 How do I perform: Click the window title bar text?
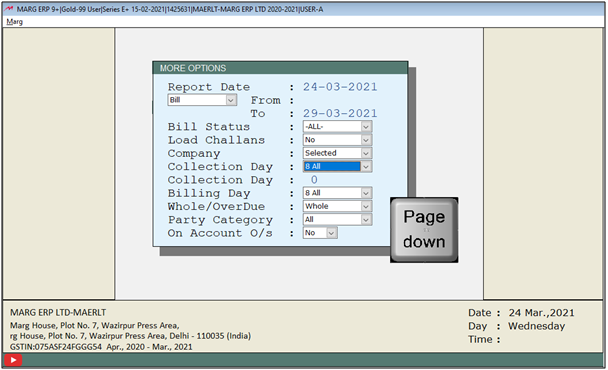click(x=169, y=9)
